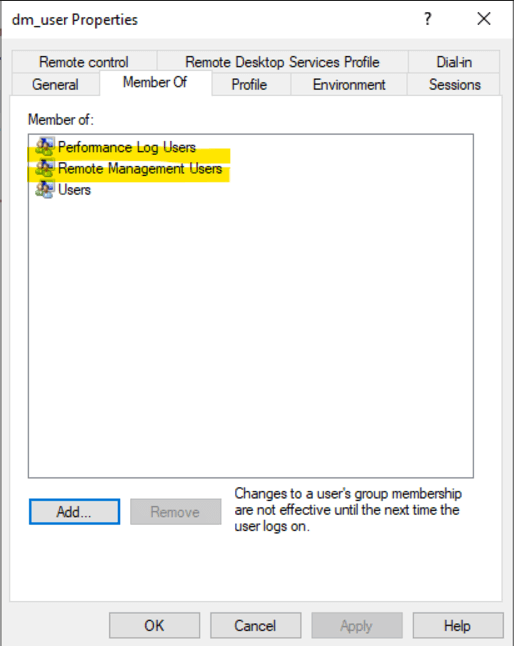Click the Performance Log Users group icon
Screen dimensions: 514x646
[x=44, y=147]
